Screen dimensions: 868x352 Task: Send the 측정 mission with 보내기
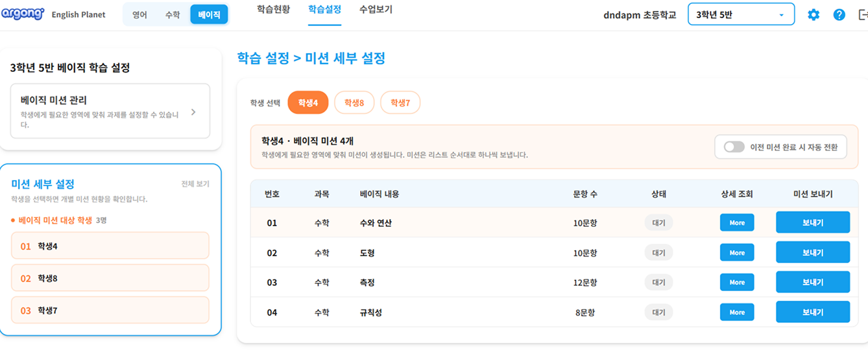tap(813, 282)
